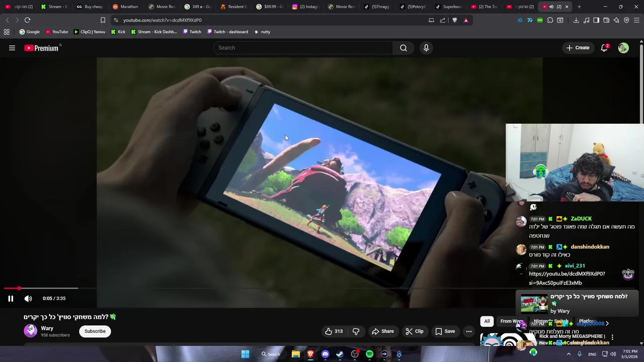This screenshot has width=644, height=362.
Task: Open ClipQ | Yanivu bookmark
Action: click(90, 32)
